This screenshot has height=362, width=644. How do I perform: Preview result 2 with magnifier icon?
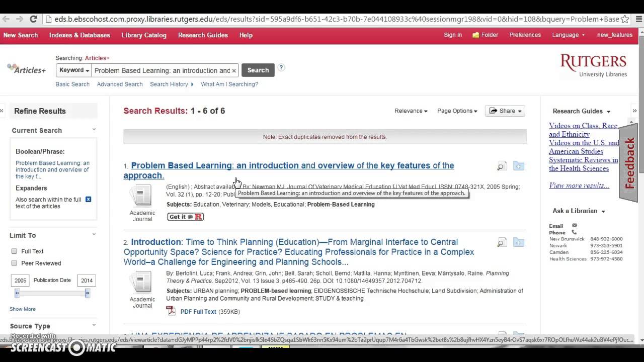coord(502,243)
